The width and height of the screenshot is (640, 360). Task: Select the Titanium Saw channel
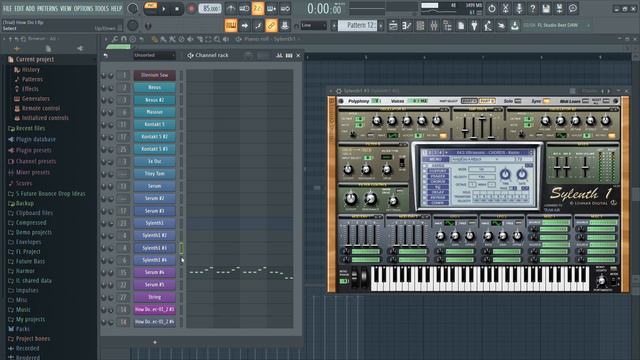[x=155, y=75]
